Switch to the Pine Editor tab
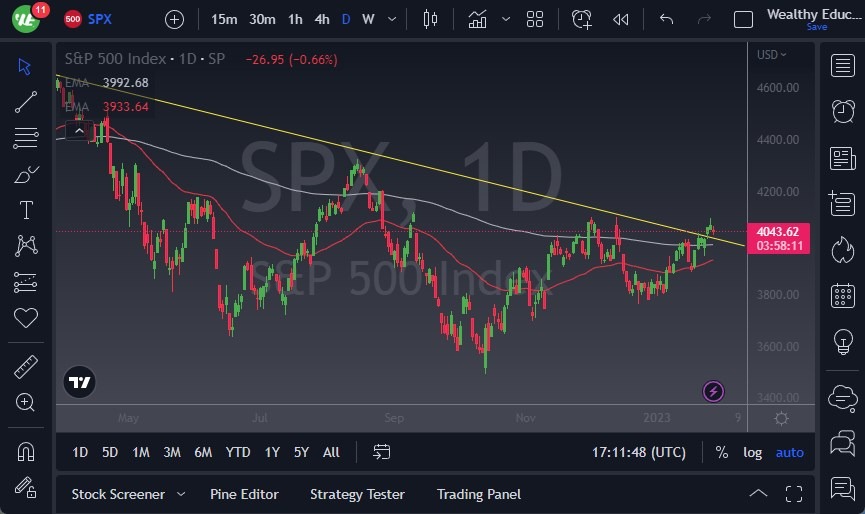 click(244, 494)
